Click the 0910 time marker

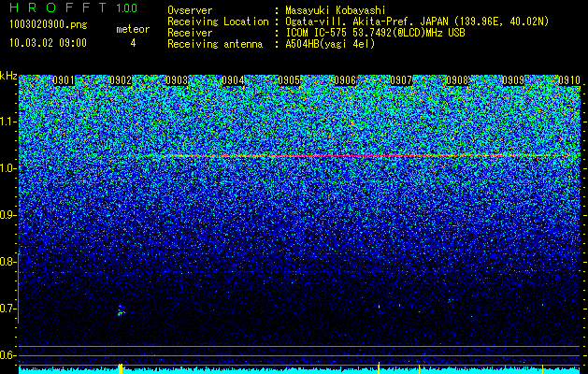pyautogui.click(x=569, y=80)
